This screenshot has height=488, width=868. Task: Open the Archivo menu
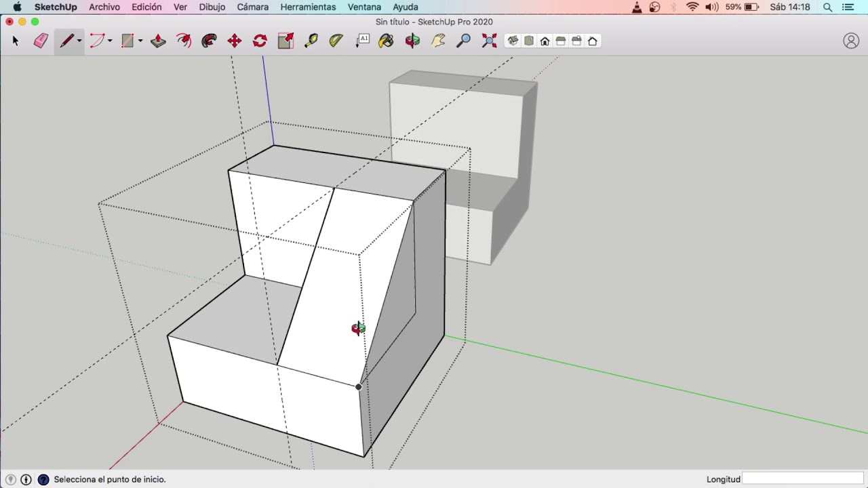104,7
